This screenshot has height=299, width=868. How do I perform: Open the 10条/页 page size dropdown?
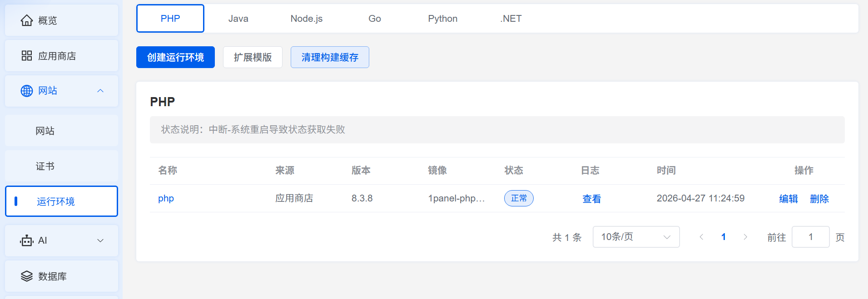tap(635, 237)
